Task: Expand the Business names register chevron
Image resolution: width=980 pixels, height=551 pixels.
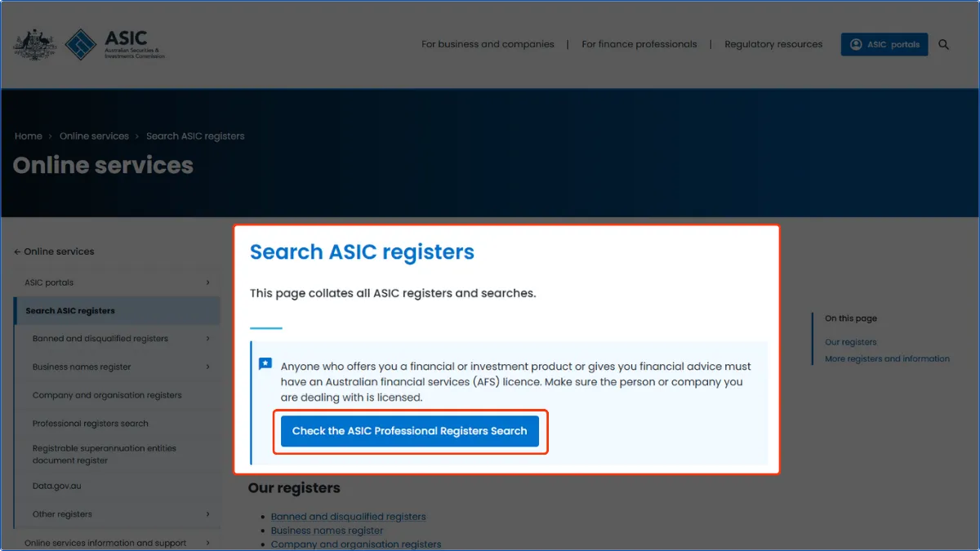Action: [x=207, y=367]
